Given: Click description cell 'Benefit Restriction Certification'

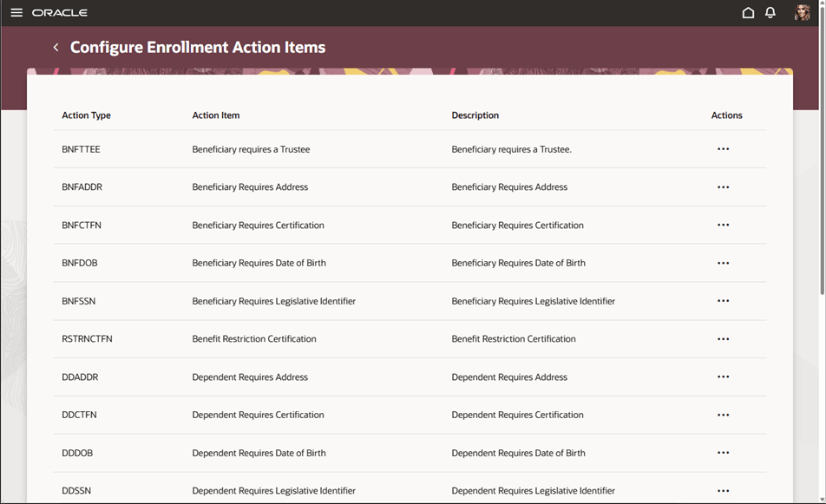Looking at the screenshot, I should 514,338.
